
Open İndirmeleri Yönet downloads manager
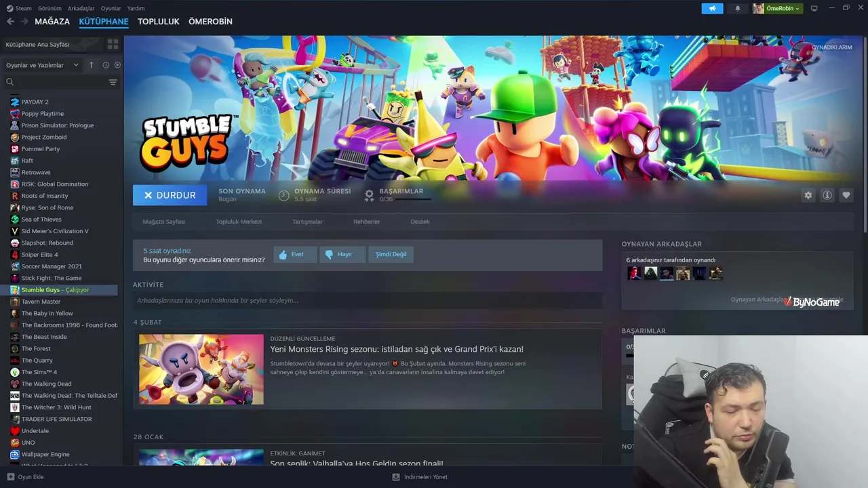click(420, 477)
